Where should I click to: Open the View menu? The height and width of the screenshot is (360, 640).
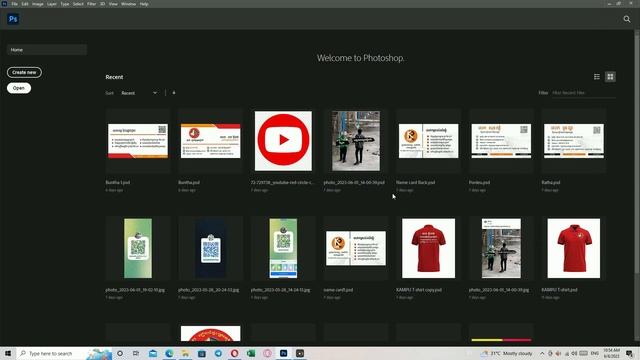click(113, 4)
